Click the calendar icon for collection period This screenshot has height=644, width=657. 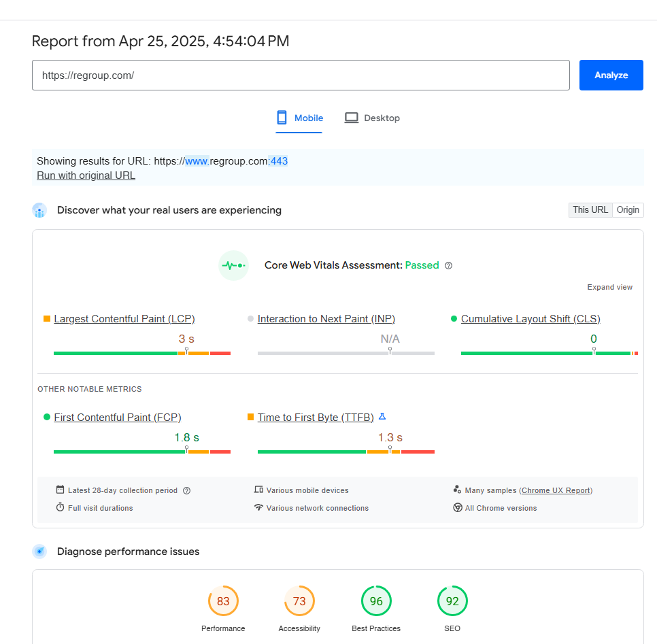(61, 490)
